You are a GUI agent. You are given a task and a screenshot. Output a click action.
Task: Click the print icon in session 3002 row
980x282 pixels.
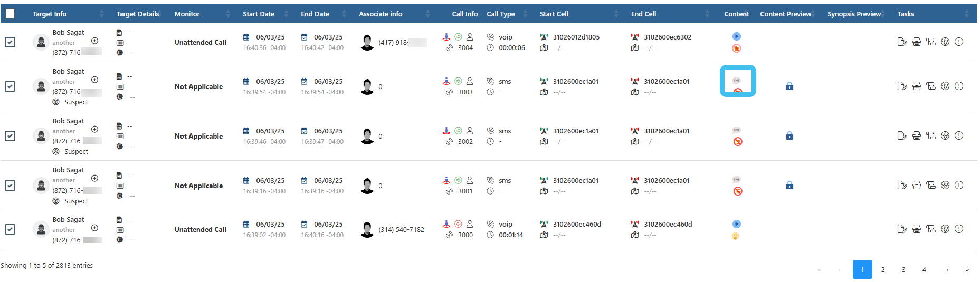coord(917,136)
